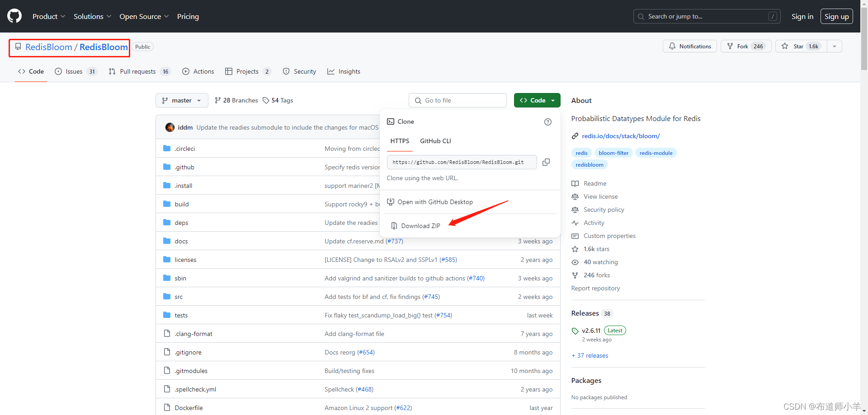Open the Readme link in About

click(595, 183)
